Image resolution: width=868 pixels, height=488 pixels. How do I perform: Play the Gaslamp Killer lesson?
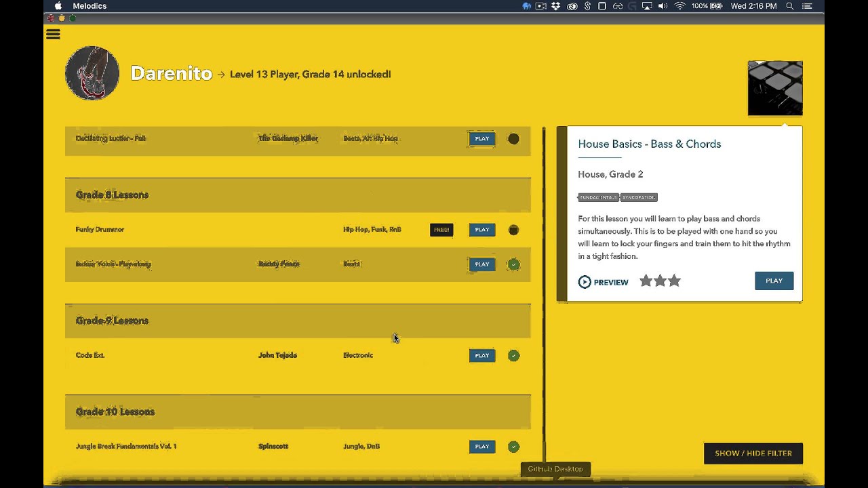pyautogui.click(x=482, y=138)
